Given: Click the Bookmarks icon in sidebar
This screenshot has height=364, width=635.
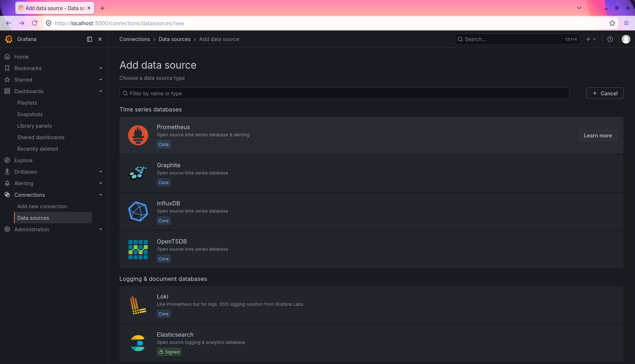Looking at the screenshot, I should point(7,68).
